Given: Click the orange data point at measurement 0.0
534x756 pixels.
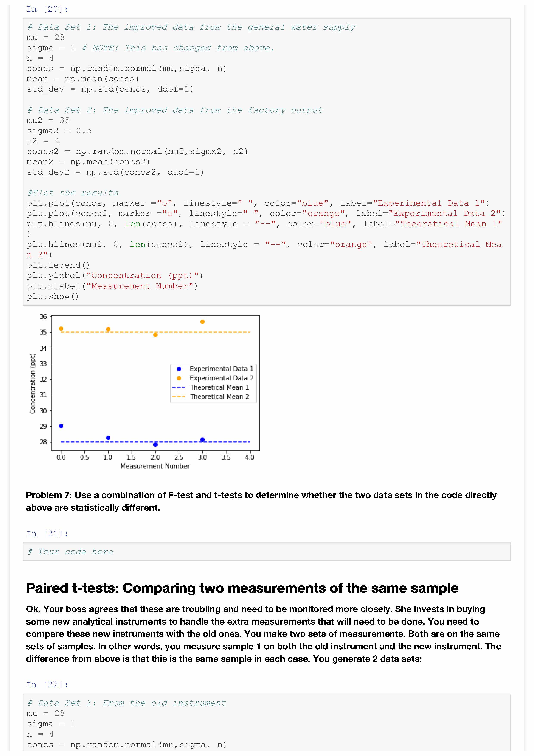Looking at the screenshot, I should 61,329.
